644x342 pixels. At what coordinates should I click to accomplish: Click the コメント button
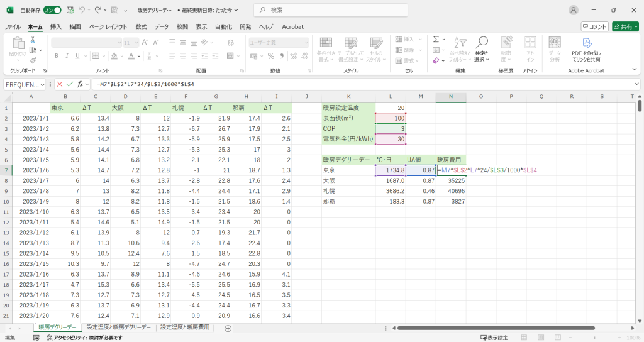[594, 26]
